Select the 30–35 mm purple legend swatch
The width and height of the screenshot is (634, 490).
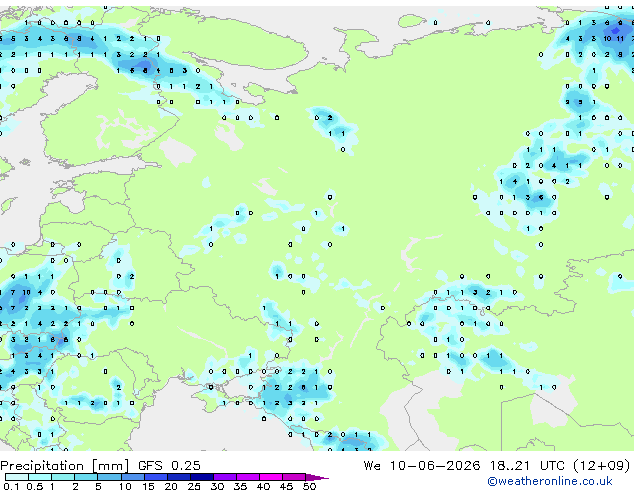tap(225, 477)
